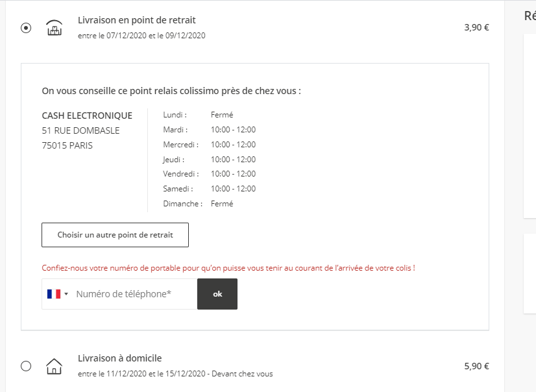Confirm the phone number with the ok button
Viewport: 536px width, 392px height.
click(217, 294)
